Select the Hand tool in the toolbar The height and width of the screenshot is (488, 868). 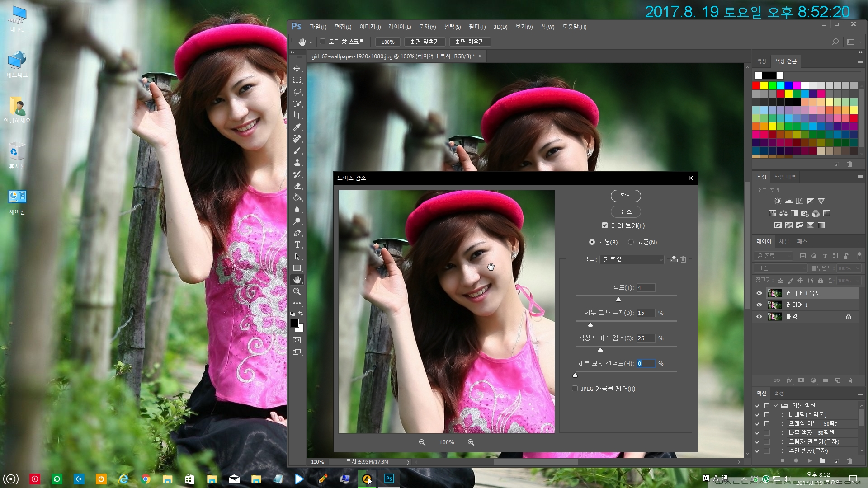pos(297,280)
